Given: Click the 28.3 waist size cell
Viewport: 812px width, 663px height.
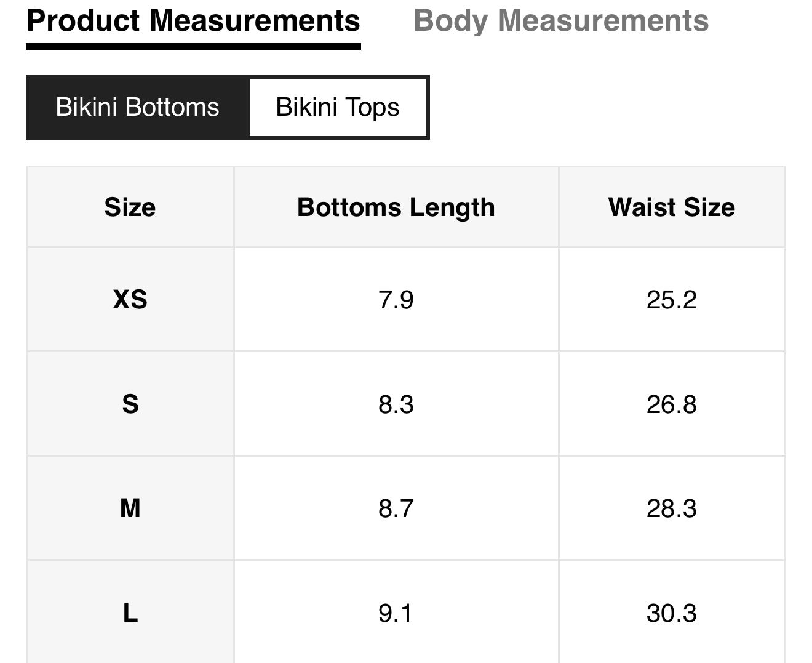Looking at the screenshot, I should click(672, 508).
